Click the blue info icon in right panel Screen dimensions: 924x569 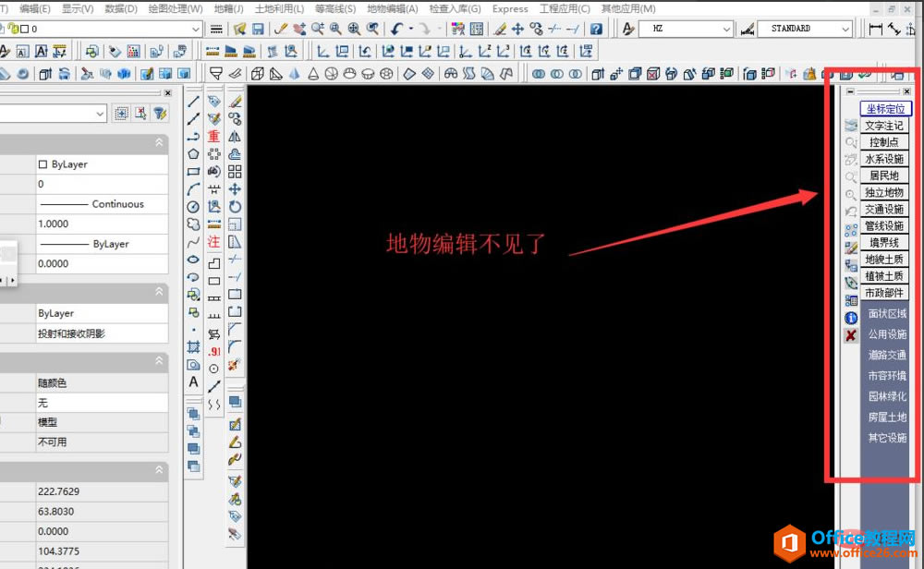point(851,318)
